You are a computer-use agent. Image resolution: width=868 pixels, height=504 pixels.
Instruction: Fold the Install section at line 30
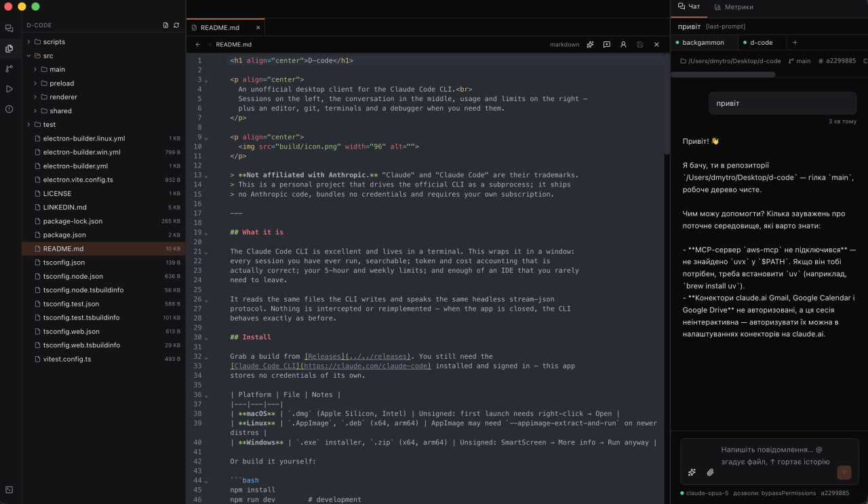(x=206, y=337)
